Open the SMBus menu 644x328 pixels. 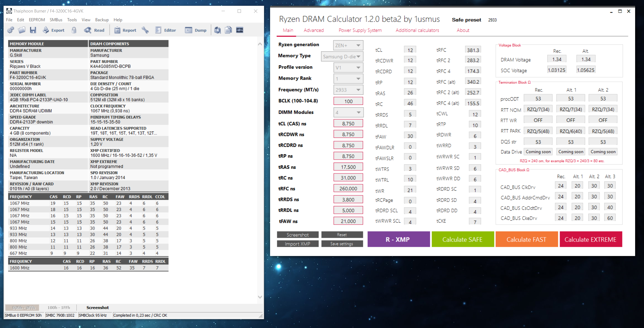(x=56, y=20)
